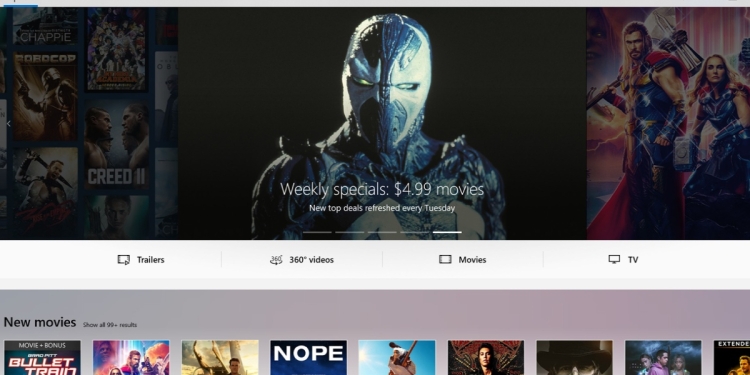The width and height of the screenshot is (750, 375).
Task: Go to previous carousel slide arrow
Action: tap(8, 123)
